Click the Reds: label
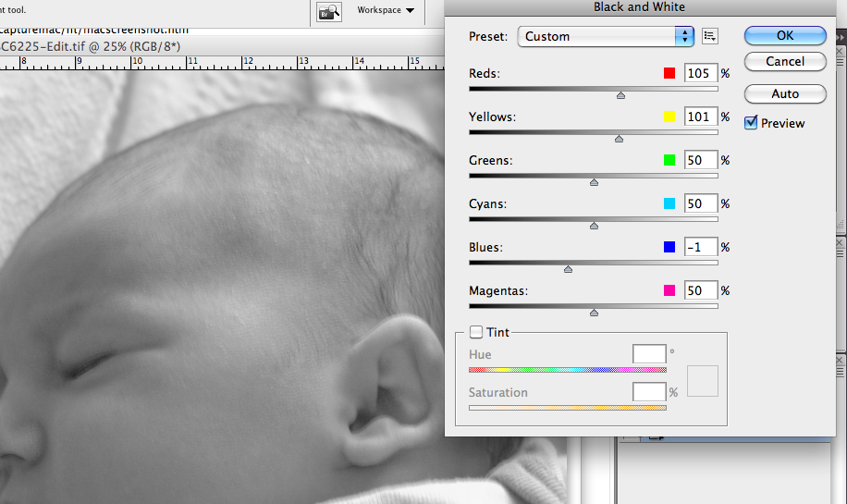Viewport: 847px width, 504px height. (x=485, y=73)
